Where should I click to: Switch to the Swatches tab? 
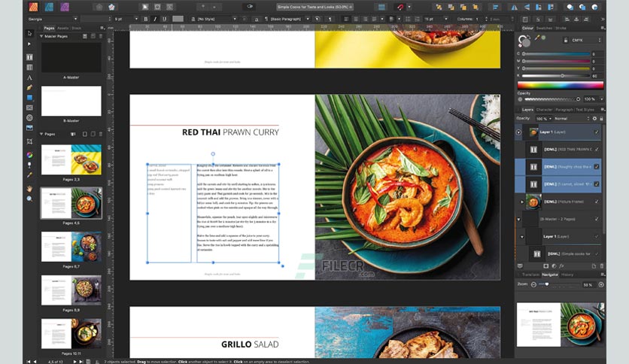[545, 28]
